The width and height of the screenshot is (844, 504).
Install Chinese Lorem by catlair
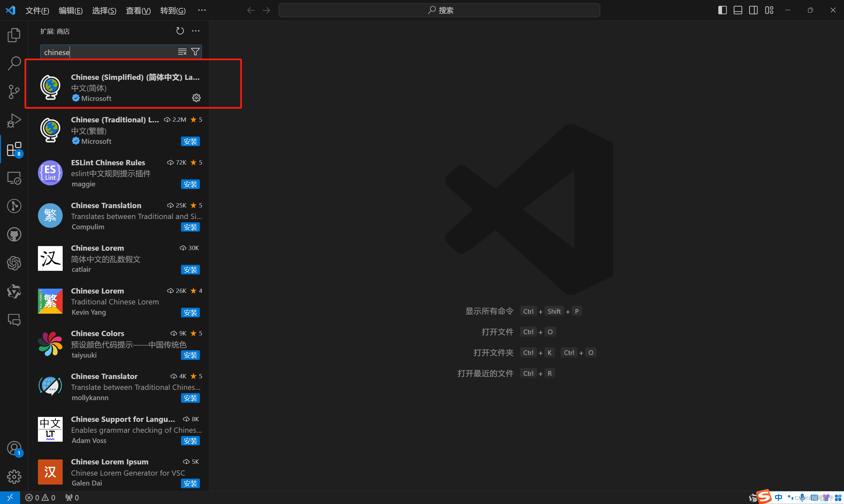(x=190, y=270)
